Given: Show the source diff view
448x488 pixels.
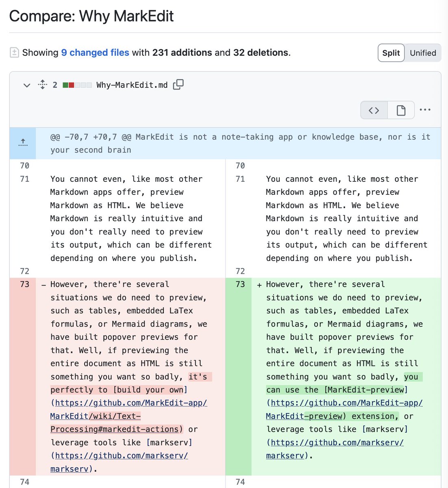Looking at the screenshot, I should pos(374,110).
